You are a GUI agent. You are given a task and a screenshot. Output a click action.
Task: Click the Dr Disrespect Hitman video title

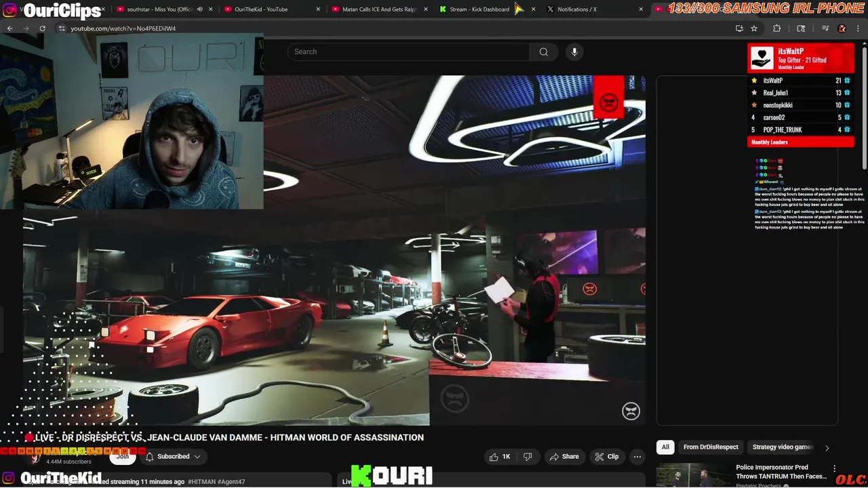coord(224,438)
